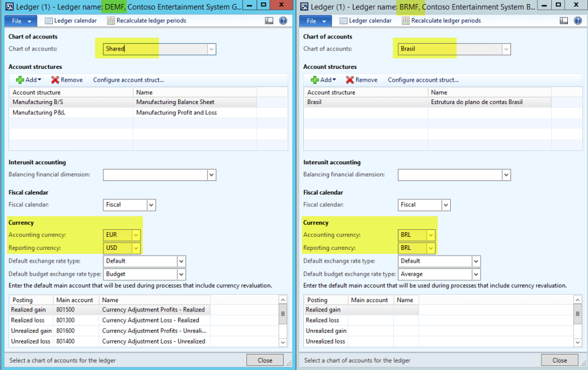Expand the BRL Accounting currency dropdown
The width and height of the screenshot is (588, 370).
pos(431,234)
